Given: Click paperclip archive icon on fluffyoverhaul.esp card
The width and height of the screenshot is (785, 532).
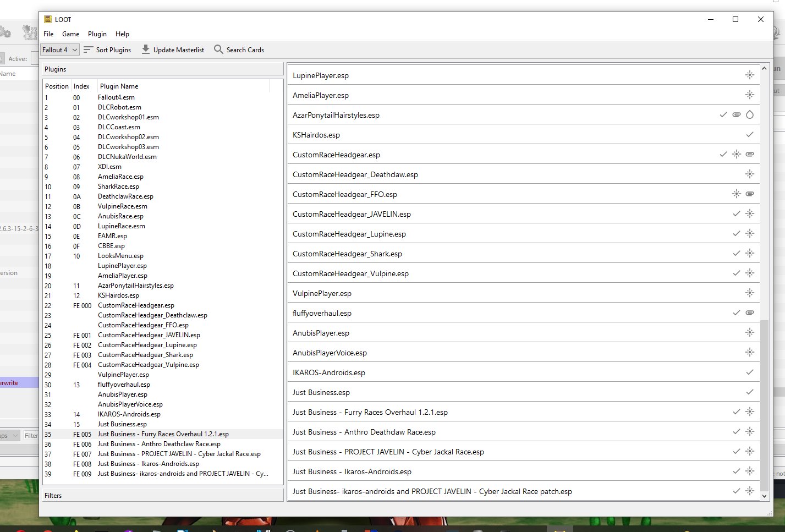Looking at the screenshot, I should [x=749, y=312].
